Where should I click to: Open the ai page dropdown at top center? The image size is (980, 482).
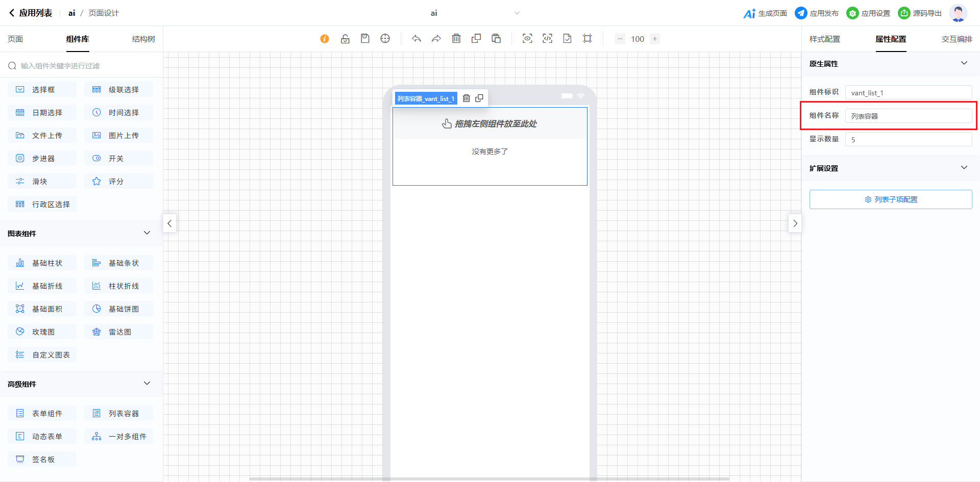pos(517,13)
